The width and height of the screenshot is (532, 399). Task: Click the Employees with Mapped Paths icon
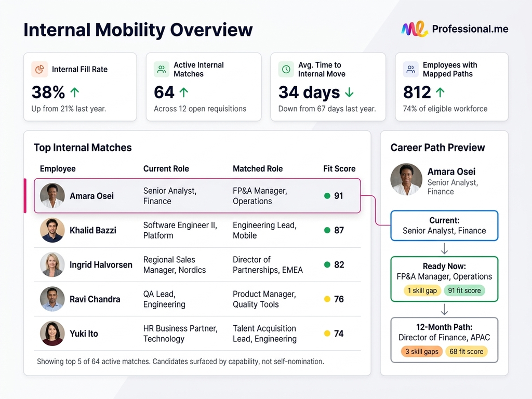tap(410, 68)
